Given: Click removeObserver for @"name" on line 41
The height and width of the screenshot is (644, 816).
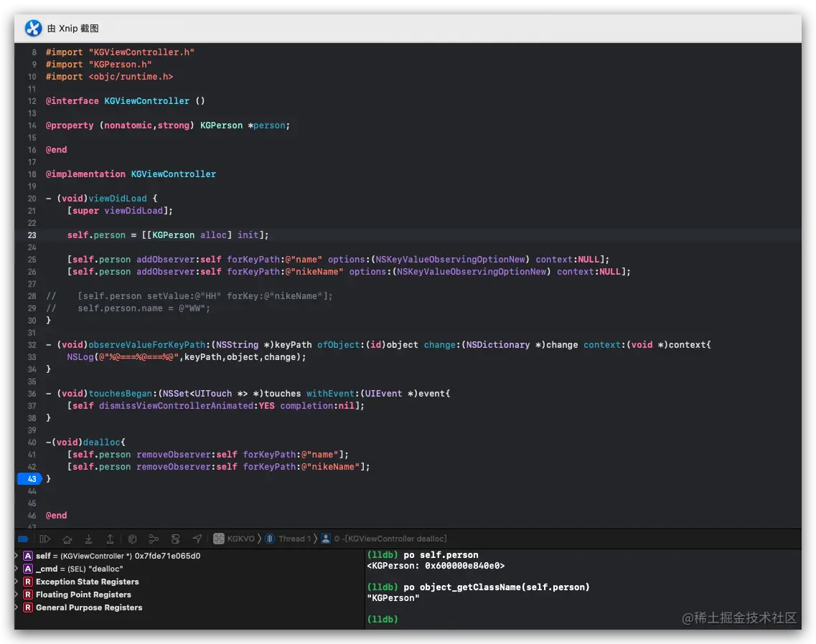Looking at the screenshot, I should (208, 454).
